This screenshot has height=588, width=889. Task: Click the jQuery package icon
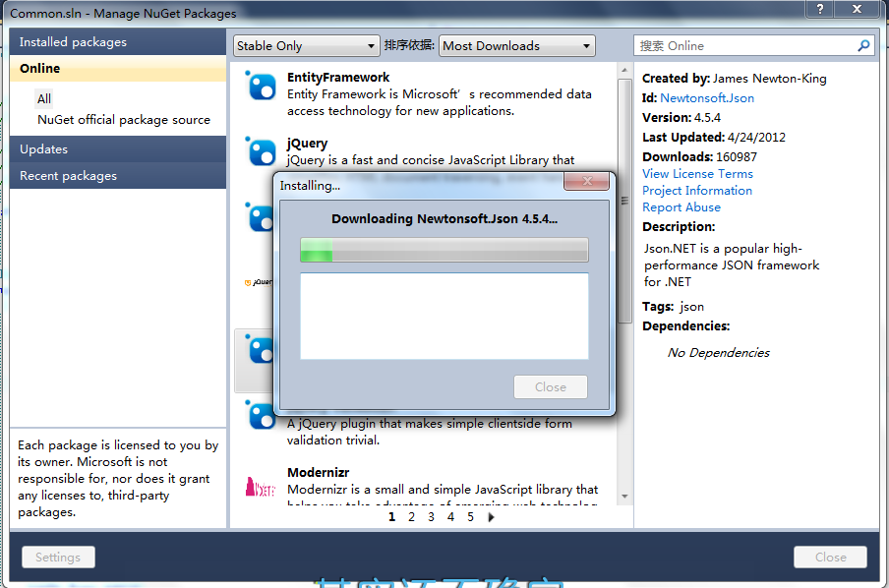point(261,151)
